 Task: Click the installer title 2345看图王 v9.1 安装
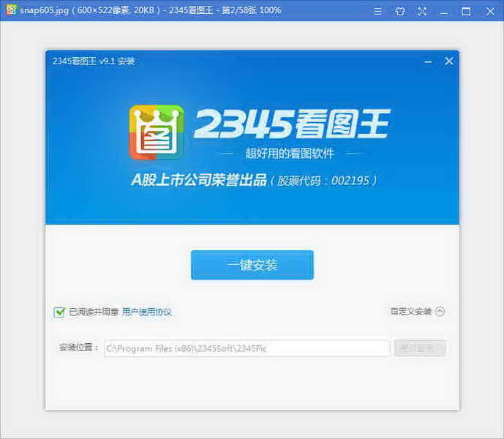[93, 61]
